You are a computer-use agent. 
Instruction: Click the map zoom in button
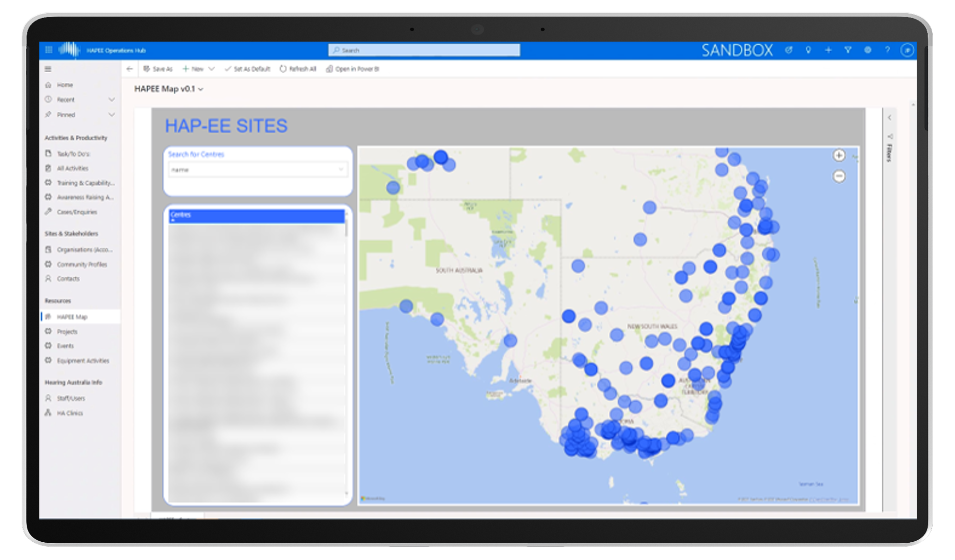pyautogui.click(x=839, y=155)
